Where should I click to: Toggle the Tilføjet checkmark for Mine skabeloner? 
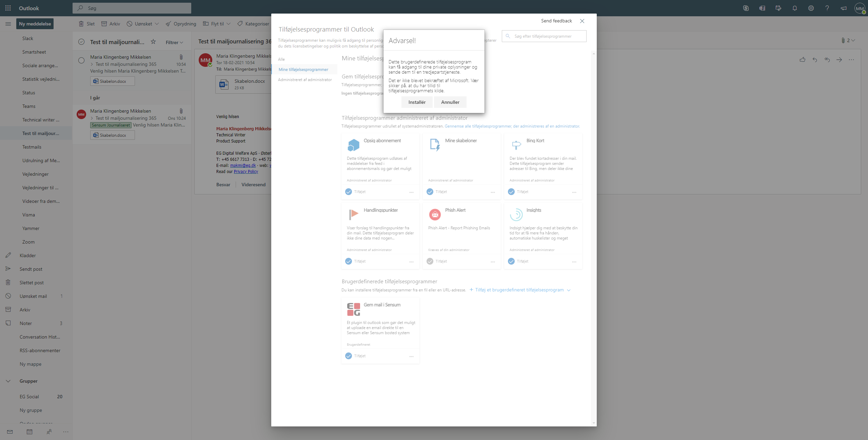click(430, 192)
